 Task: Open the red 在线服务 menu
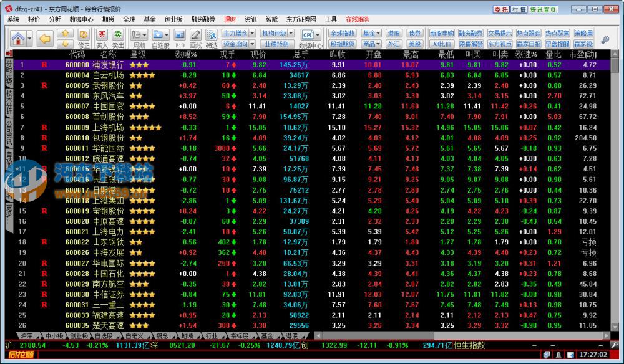358,19
